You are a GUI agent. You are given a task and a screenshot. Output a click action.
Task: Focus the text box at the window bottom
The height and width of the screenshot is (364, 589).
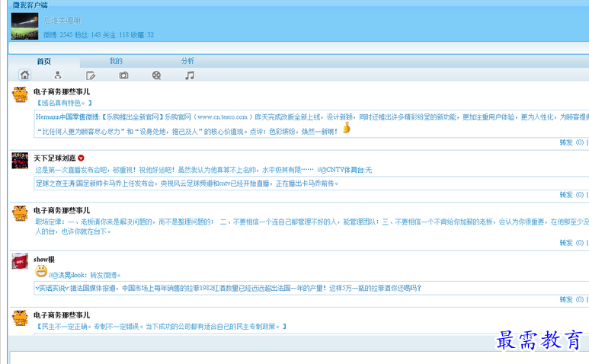pyautogui.click(x=299, y=358)
